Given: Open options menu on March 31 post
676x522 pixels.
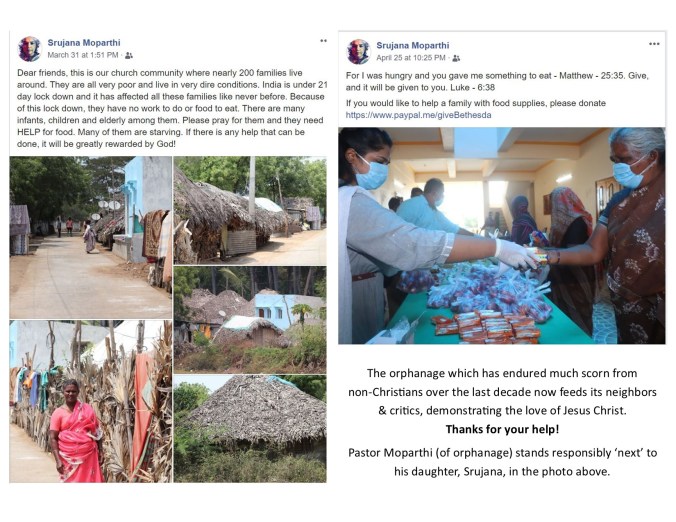Looking at the screenshot, I should click(323, 41).
